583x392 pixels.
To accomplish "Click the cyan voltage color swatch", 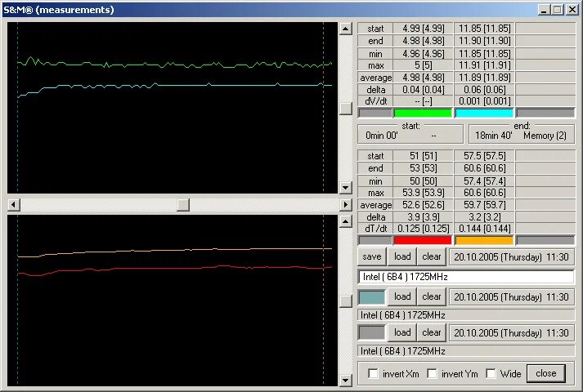I will [484, 113].
